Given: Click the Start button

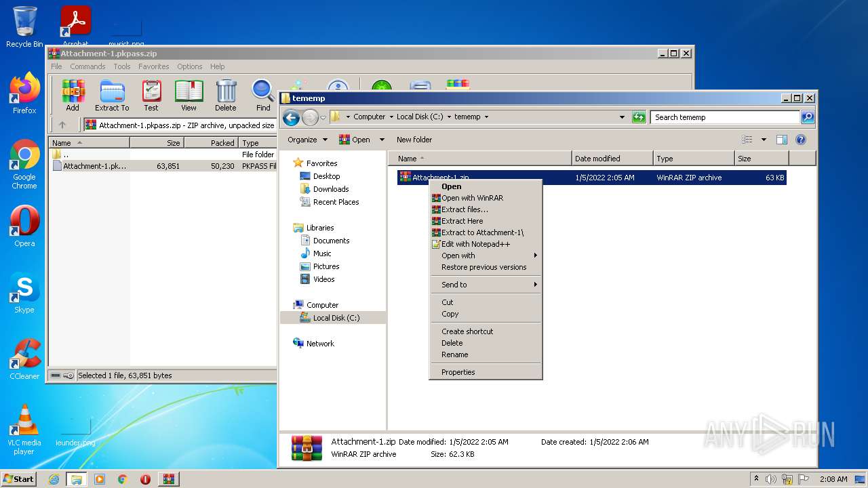Looking at the screenshot, I should [19, 479].
